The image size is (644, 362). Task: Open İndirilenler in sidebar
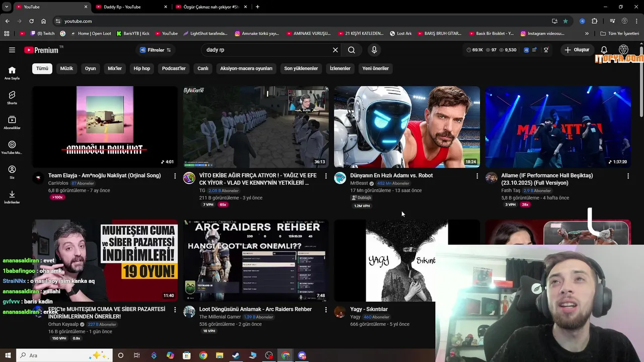[12, 197]
